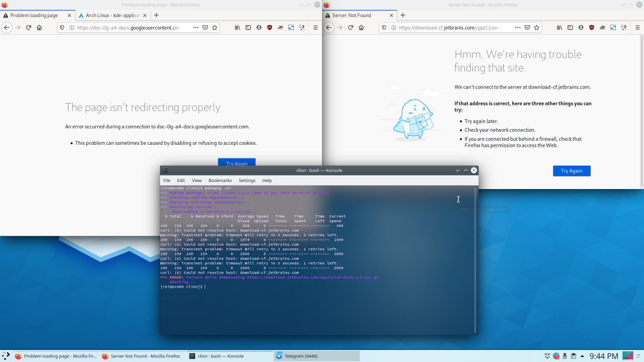This screenshot has height=362, width=644.
Task: Open home page in right Firefox window
Action: tap(361, 28)
